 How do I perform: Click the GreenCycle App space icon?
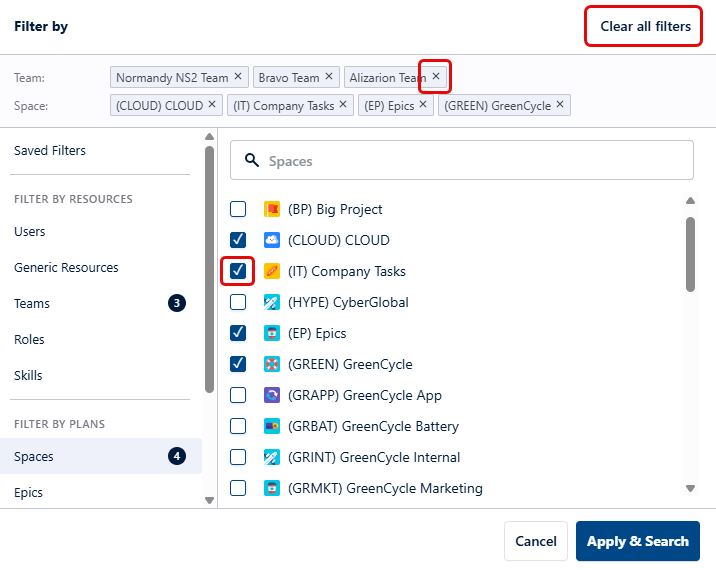(x=272, y=395)
